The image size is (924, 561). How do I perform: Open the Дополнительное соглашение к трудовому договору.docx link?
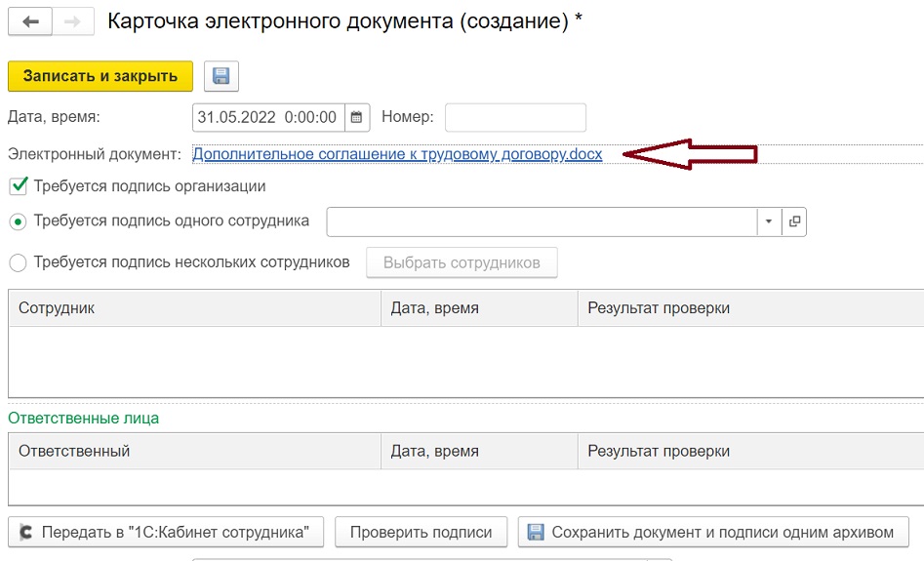click(397, 154)
